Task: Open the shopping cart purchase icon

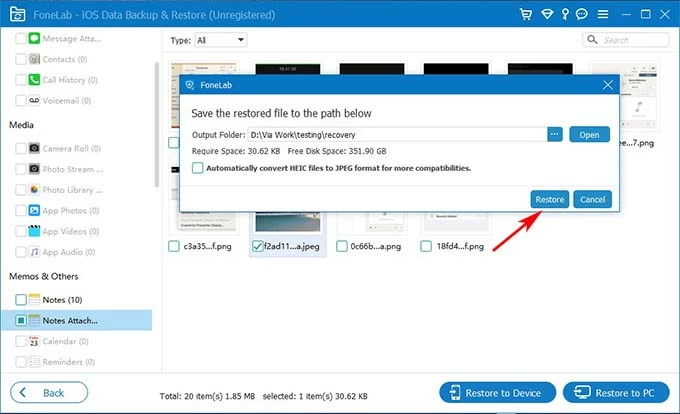Action: click(525, 15)
